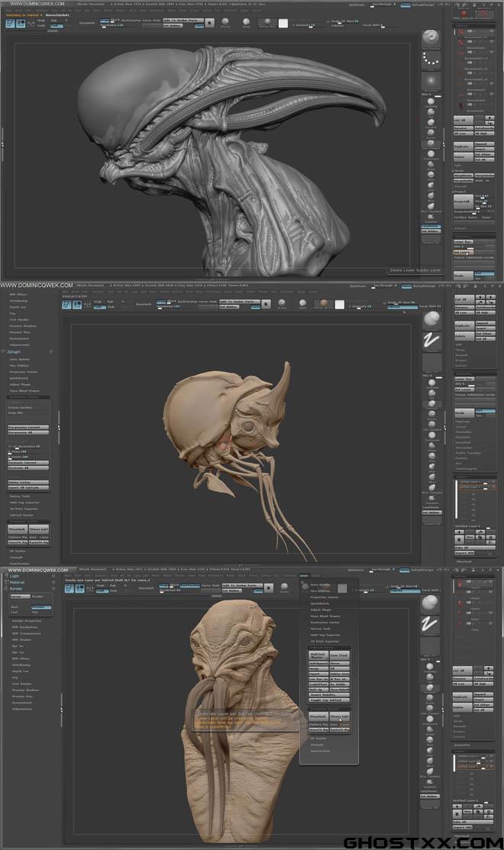This screenshot has height=850, width=504.
Task: Open the freehand stroke thumbnail in insect-model window
Action: [x=431, y=341]
